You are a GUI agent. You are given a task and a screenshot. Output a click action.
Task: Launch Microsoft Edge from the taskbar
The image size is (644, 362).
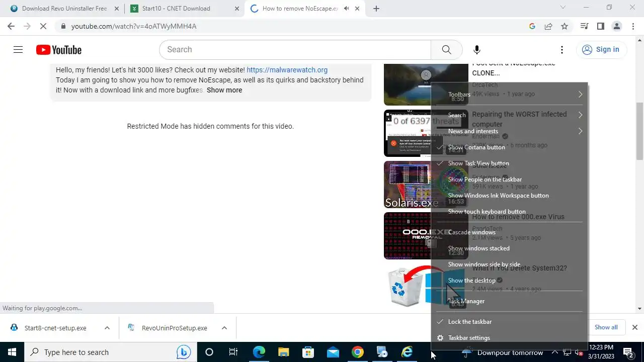[259, 352]
